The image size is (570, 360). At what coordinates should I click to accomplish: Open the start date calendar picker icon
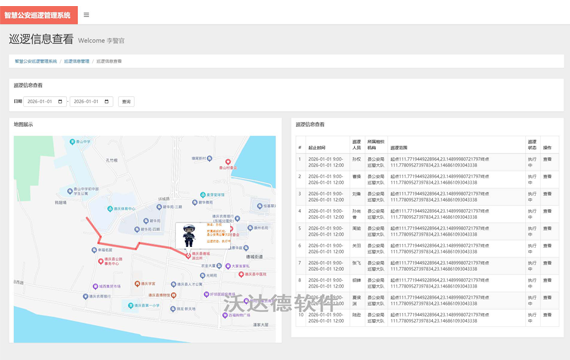[60, 101]
